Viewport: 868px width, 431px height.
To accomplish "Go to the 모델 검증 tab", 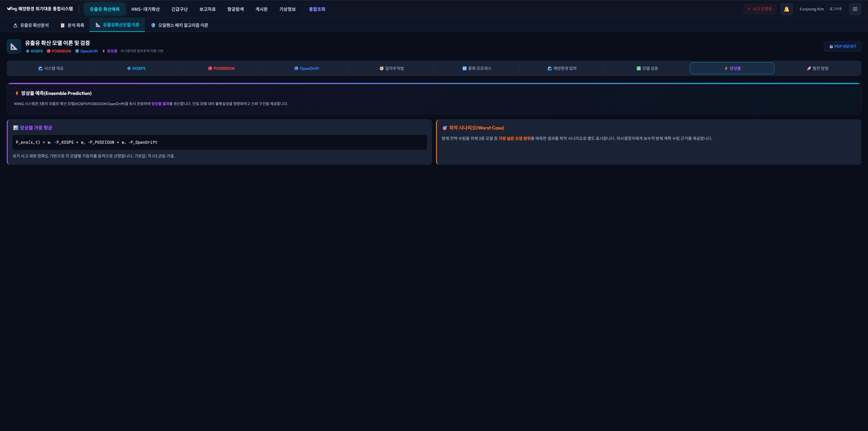I will [x=647, y=68].
